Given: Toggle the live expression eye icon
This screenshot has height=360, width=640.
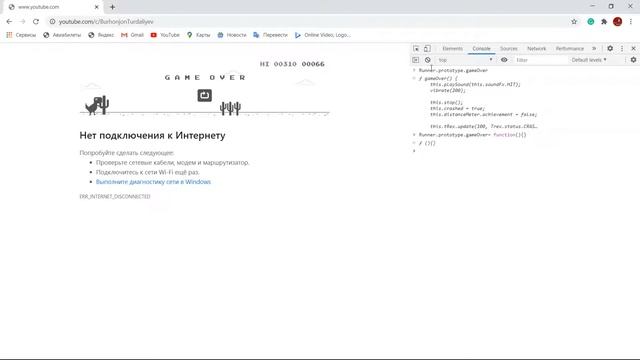Looking at the screenshot, I should (504, 60).
